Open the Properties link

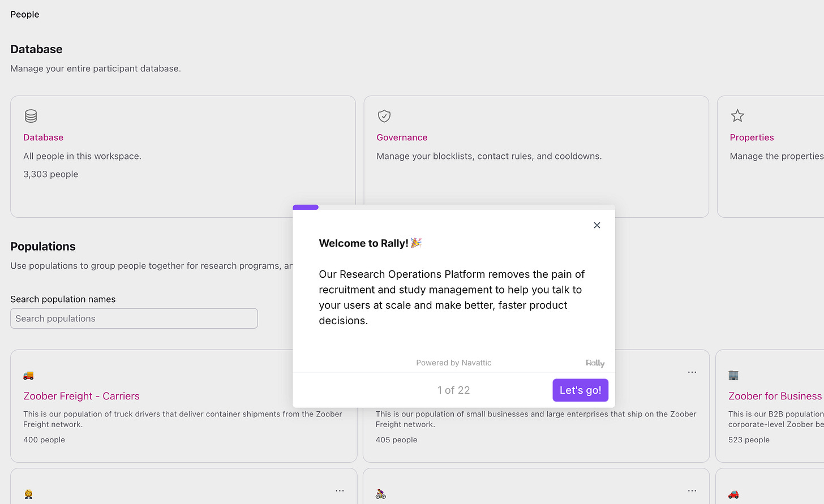click(x=752, y=137)
